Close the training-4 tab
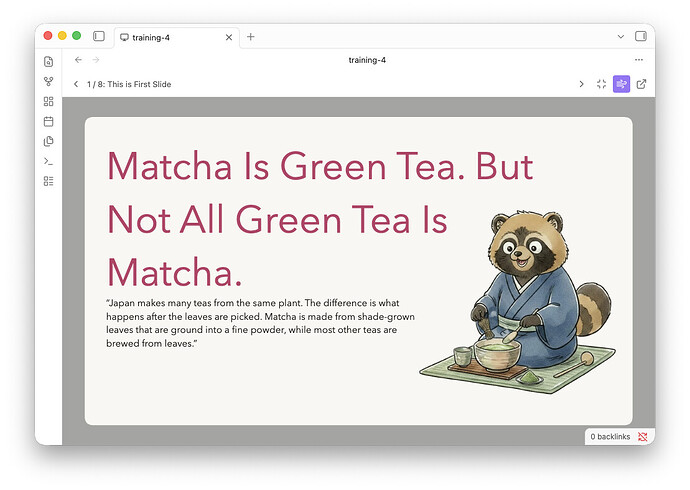This screenshot has width=690, height=490. coord(229,37)
